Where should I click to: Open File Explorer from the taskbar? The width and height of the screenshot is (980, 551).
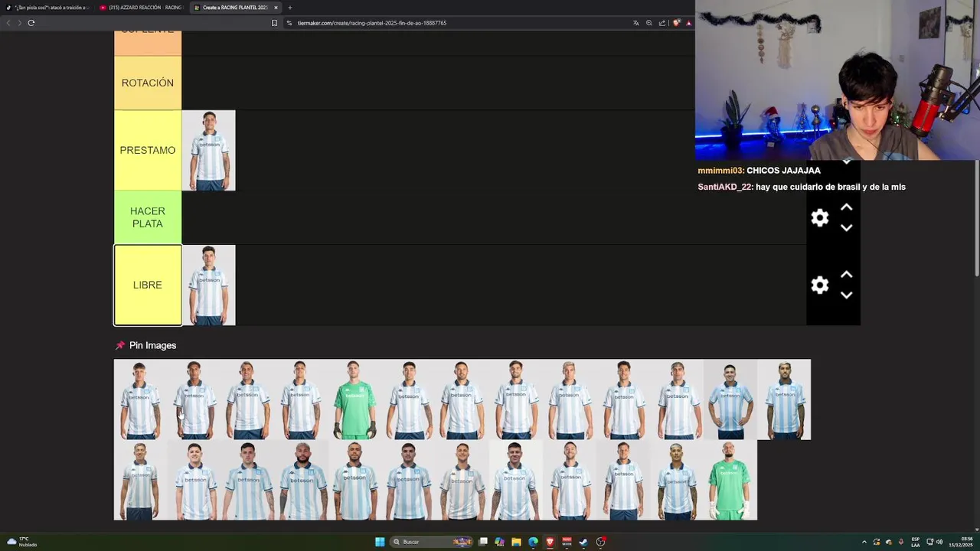[516, 542]
